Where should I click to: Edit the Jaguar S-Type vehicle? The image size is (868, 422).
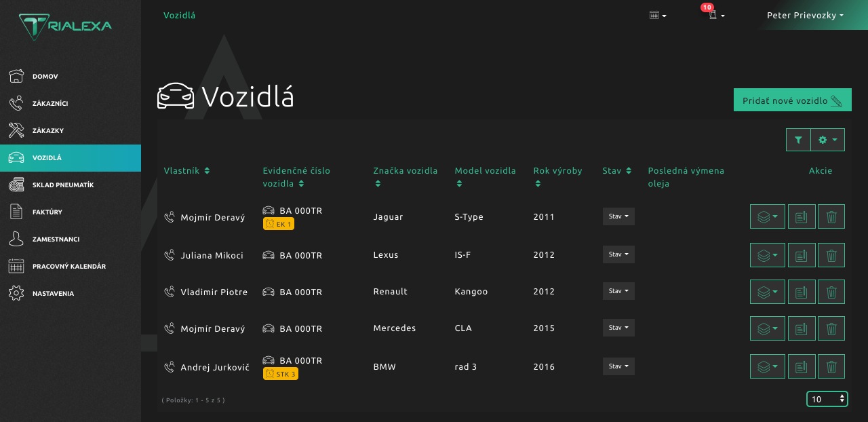(x=802, y=216)
